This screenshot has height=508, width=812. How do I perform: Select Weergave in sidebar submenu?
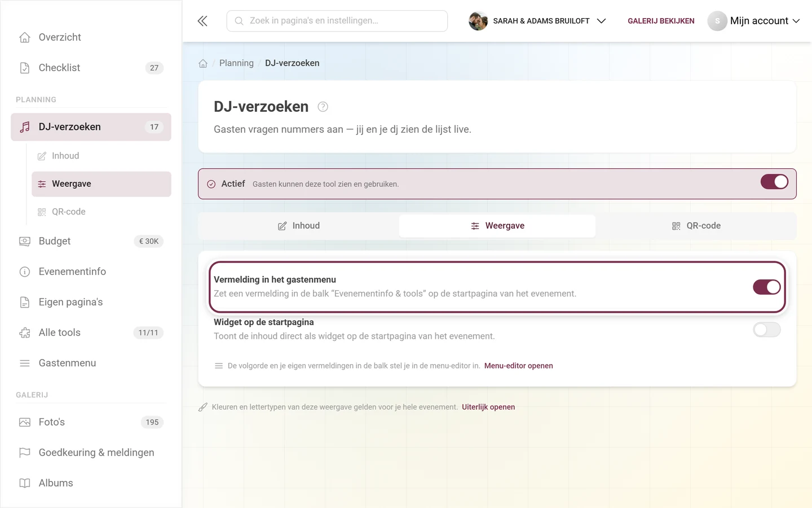[x=101, y=184]
